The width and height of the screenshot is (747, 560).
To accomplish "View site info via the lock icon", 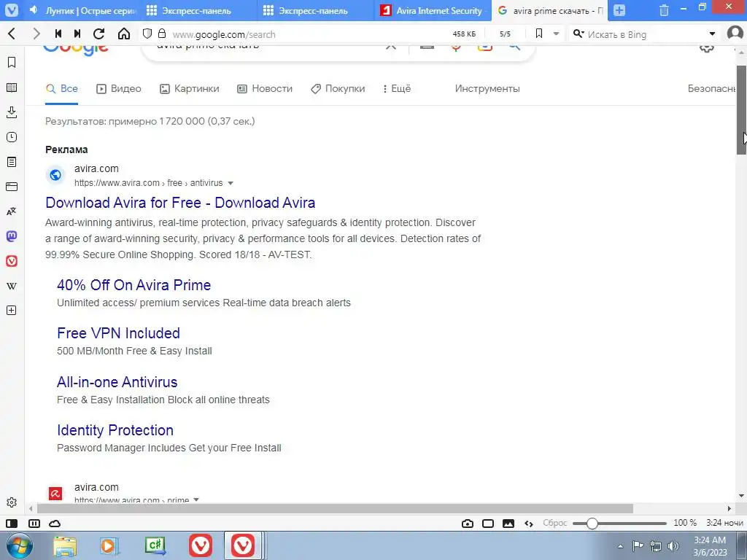I will [x=162, y=34].
